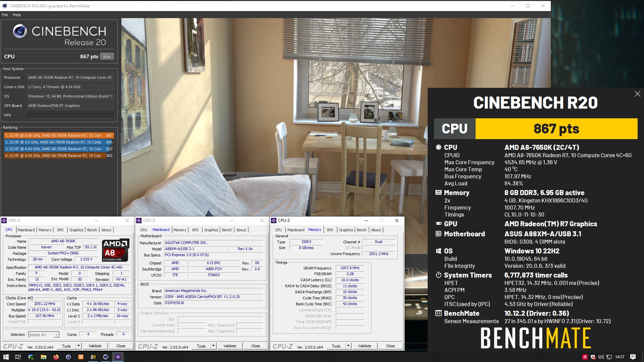This screenshot has width=644, height=362.
Task: Click Tools button in the CPU-Z CPU window
Action: [66, 346]
